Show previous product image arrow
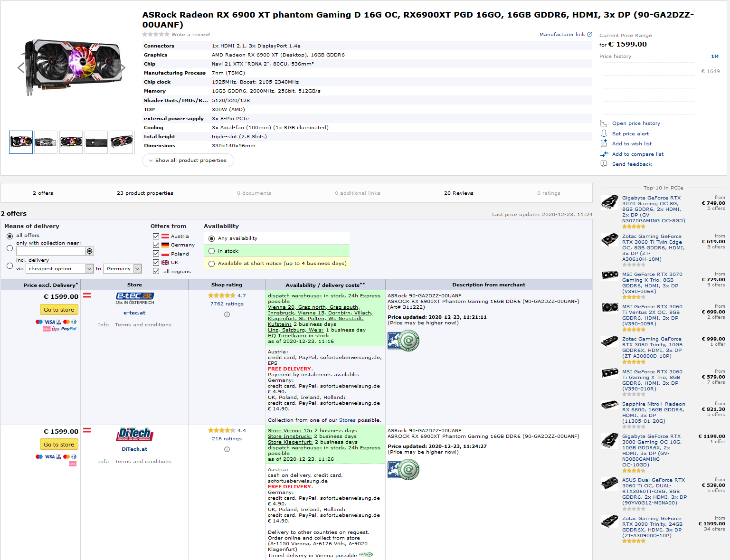730x560 pixels. click(x=20, y=67)
